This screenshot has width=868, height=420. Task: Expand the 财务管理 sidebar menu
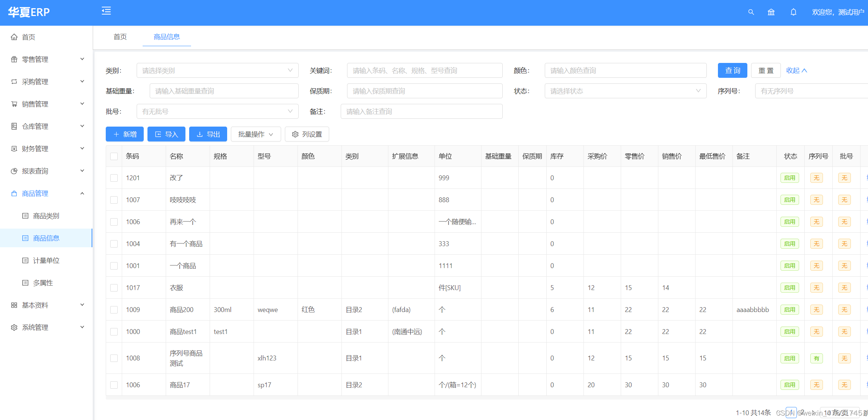click(x=35, y=148)
